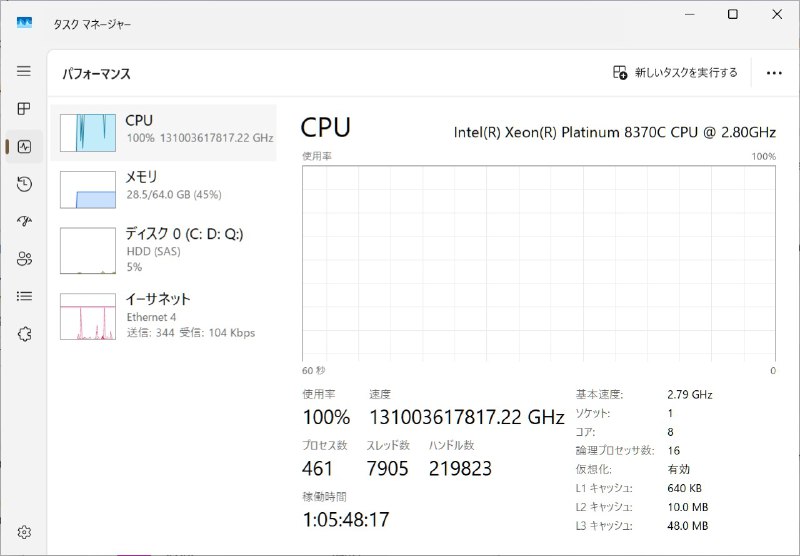Select the メモリ (Memory) performance entry
Viewport: 800px width, 556px height.
163,189
